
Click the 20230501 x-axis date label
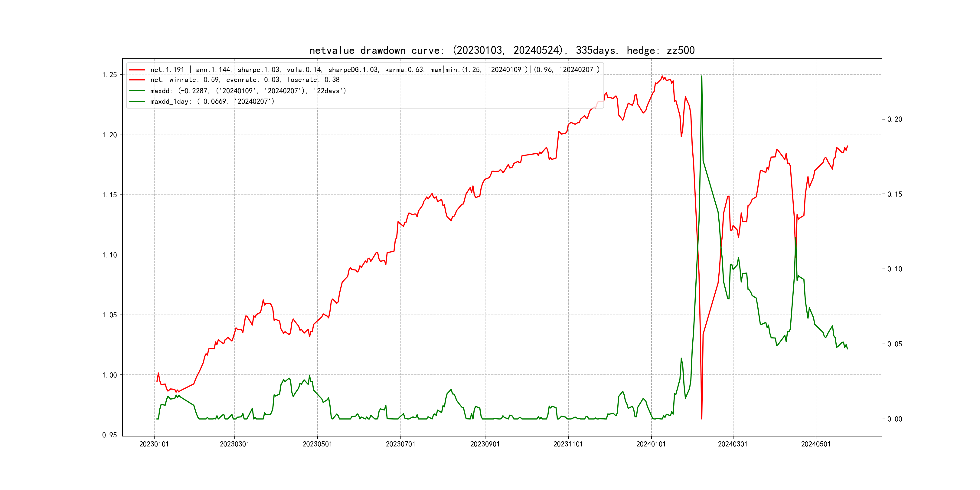click(x=317, y=444)
